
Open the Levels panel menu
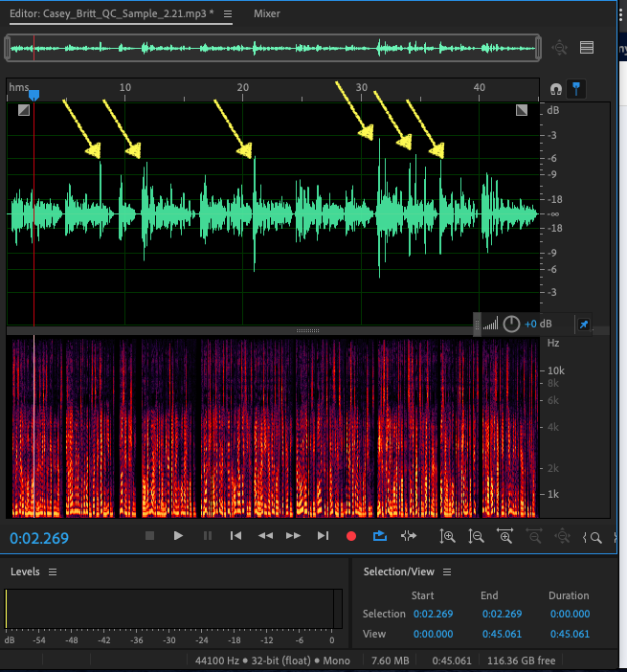[x=53, y=571]
